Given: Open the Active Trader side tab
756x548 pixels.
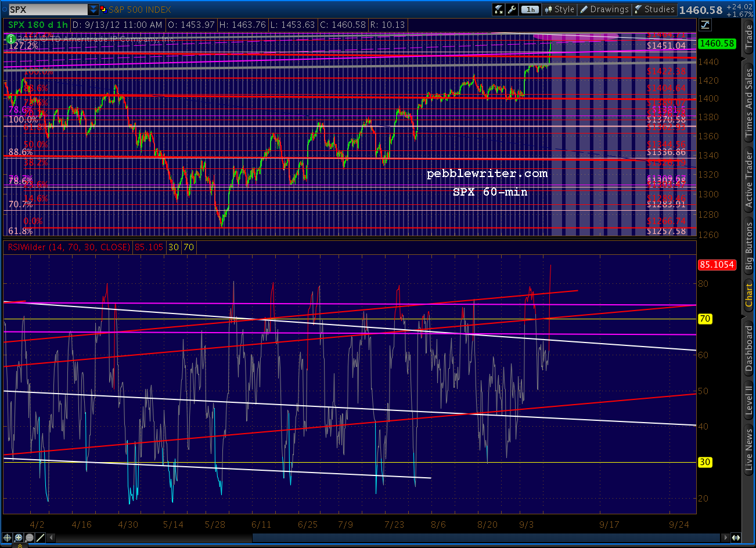Looking at the screenshot, I should pos(749,180).
